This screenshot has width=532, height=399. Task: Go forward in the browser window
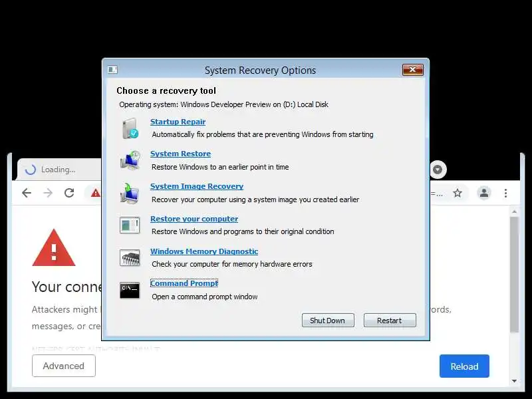(48, 193)
